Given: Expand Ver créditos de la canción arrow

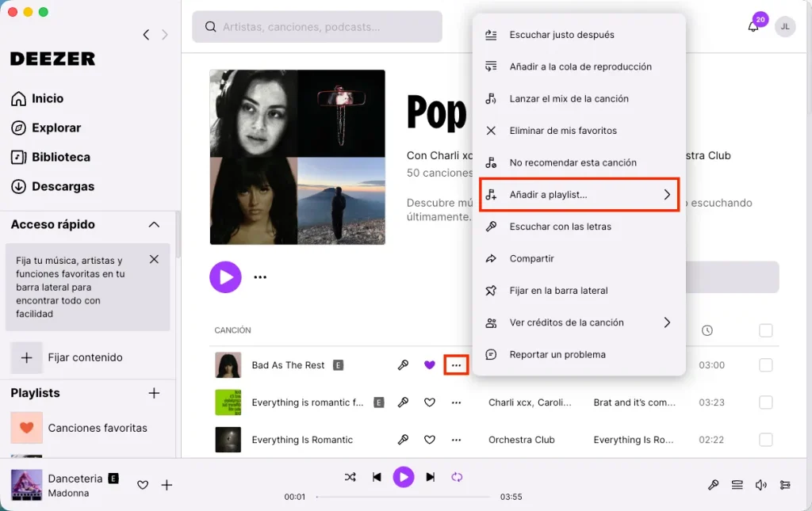Looking at the screenshot, I should coord(667,322).
